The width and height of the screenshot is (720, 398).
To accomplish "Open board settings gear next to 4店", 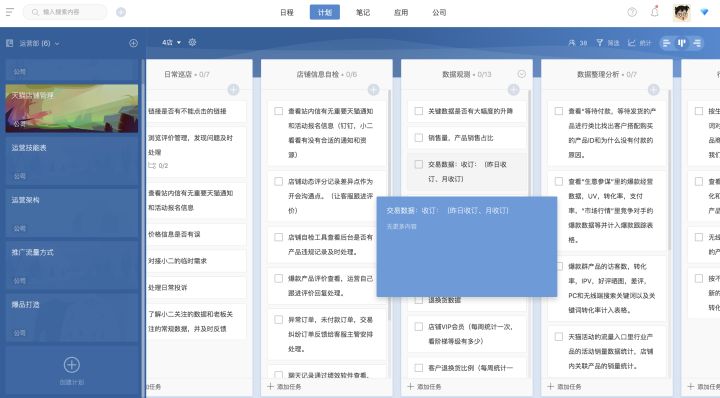I will click(192, 42).
